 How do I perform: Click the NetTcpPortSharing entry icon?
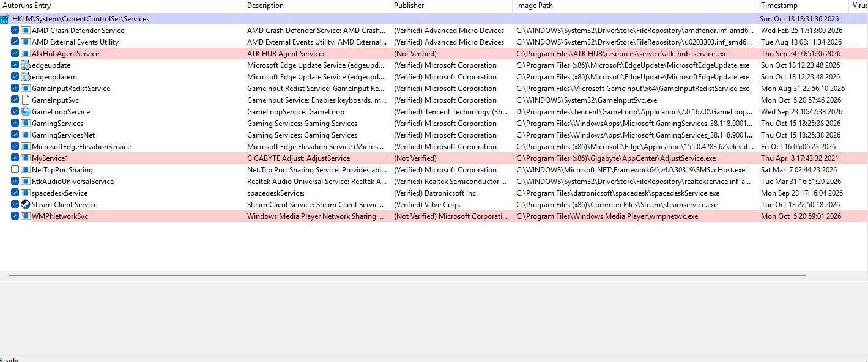[26, 170]
